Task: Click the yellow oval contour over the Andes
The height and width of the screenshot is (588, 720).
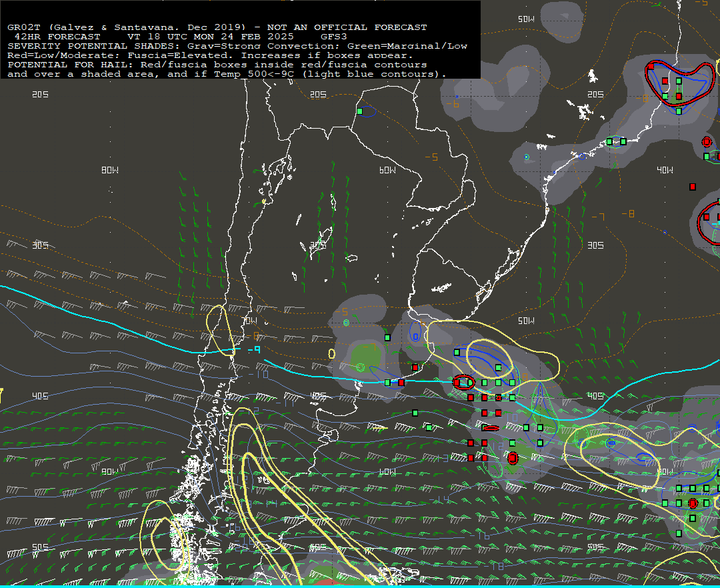Action: point(221,331)
